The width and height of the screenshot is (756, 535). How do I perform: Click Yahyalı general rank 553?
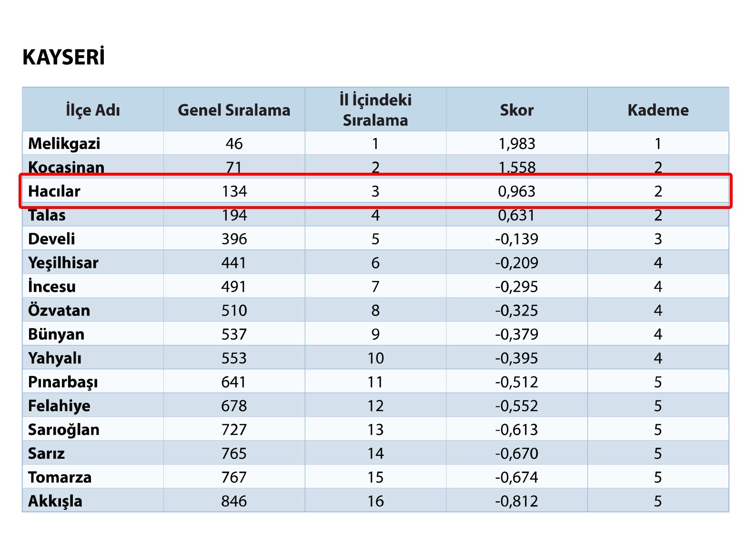pyautogui.click(x=234, y=358)
